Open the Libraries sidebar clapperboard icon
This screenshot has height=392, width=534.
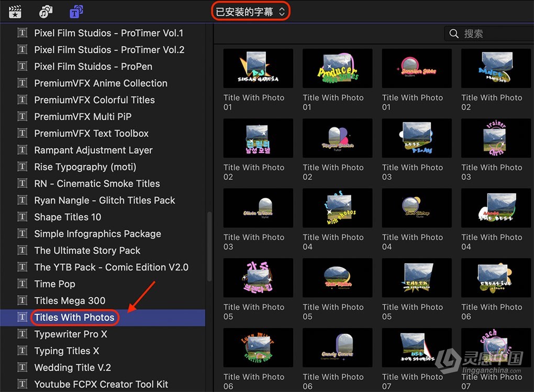[15, 12]
